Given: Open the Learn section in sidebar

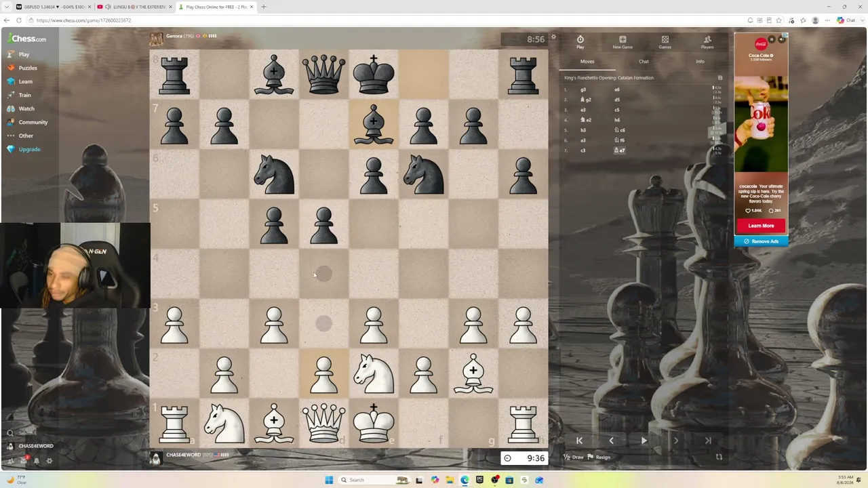Looking at the screenshot, I should (x=20, y=81).
